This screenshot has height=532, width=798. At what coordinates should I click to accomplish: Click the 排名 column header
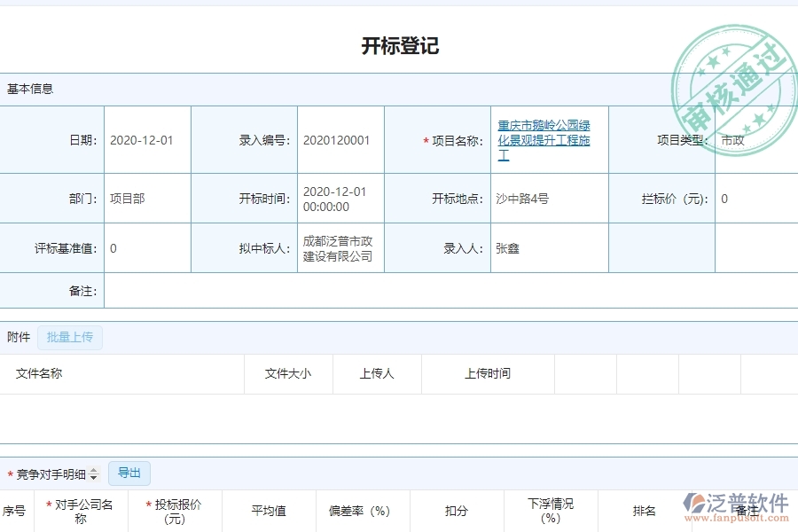tap(643, 510)
